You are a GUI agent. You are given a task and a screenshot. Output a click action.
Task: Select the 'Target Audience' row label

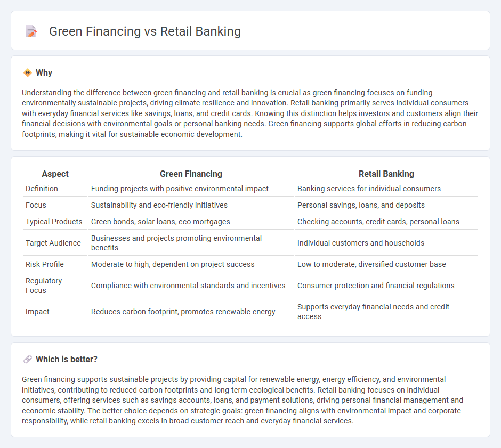tap(53, 243)
